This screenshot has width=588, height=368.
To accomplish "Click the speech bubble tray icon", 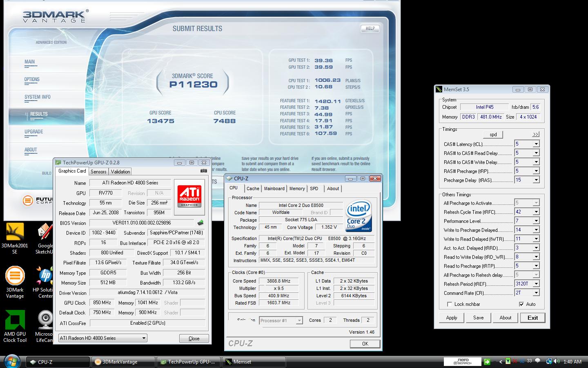I will click(537, 361).
